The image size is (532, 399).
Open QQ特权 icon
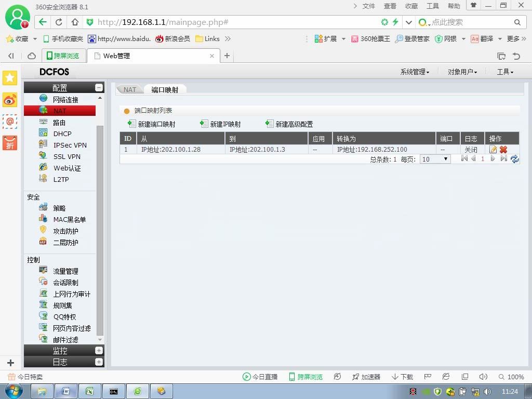tap(44, 315)
